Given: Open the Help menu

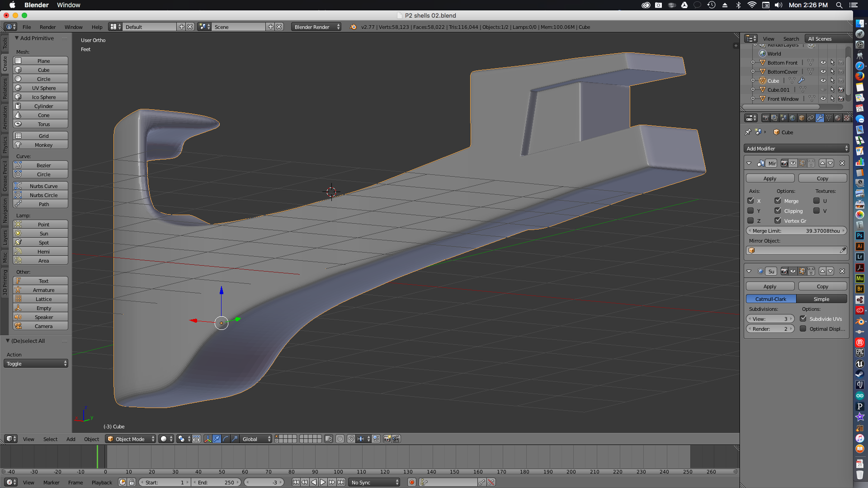Looking at the screenshot, I should click(97, 27).
